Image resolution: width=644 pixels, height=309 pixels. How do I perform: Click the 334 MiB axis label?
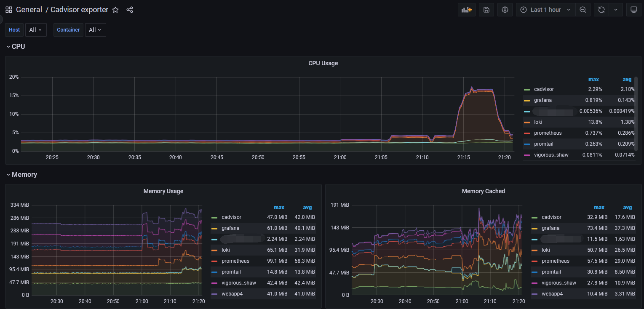(x=19, y=205)
